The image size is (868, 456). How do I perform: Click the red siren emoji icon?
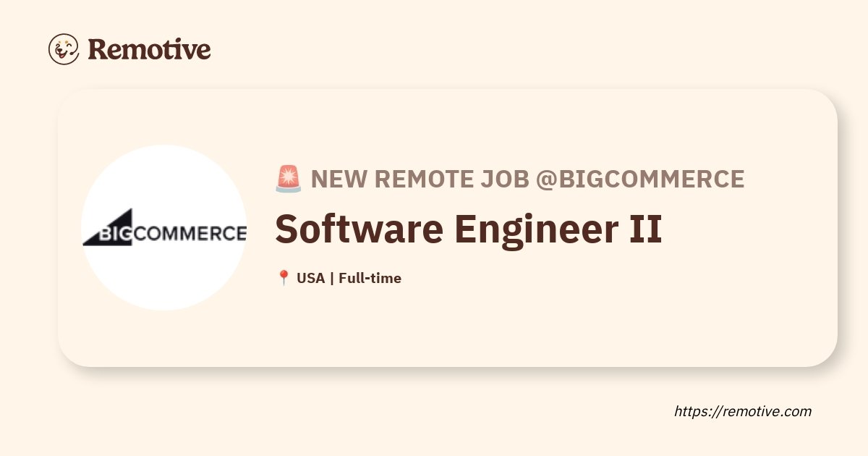289,179
